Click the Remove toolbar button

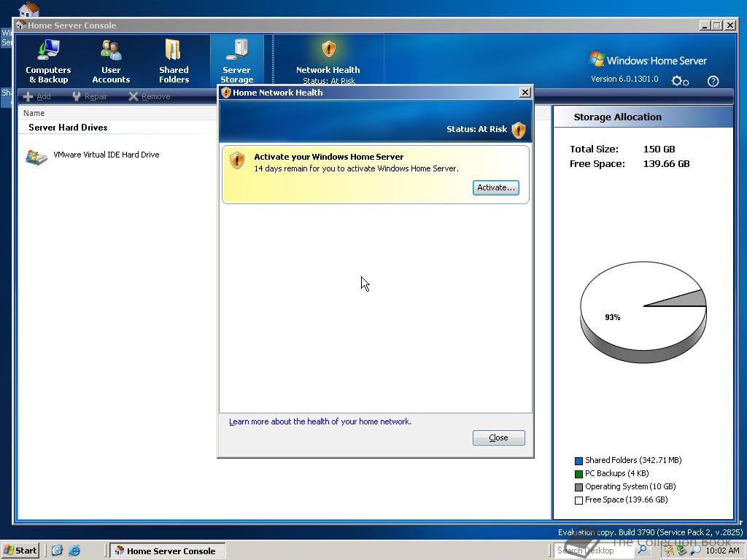150,96
